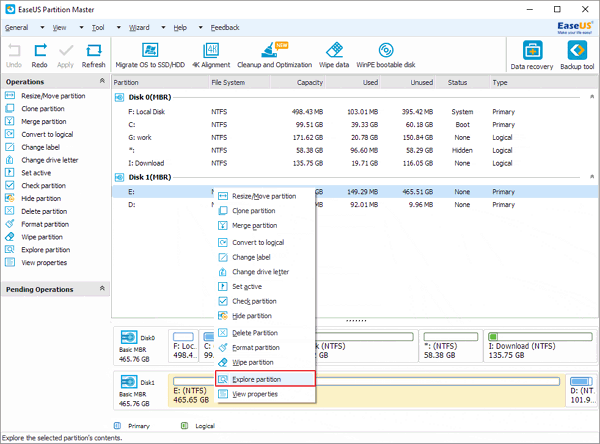This screenshot has height=444, width=600.
Task: Select View properties in Operations panel
Action: [36, 263]
